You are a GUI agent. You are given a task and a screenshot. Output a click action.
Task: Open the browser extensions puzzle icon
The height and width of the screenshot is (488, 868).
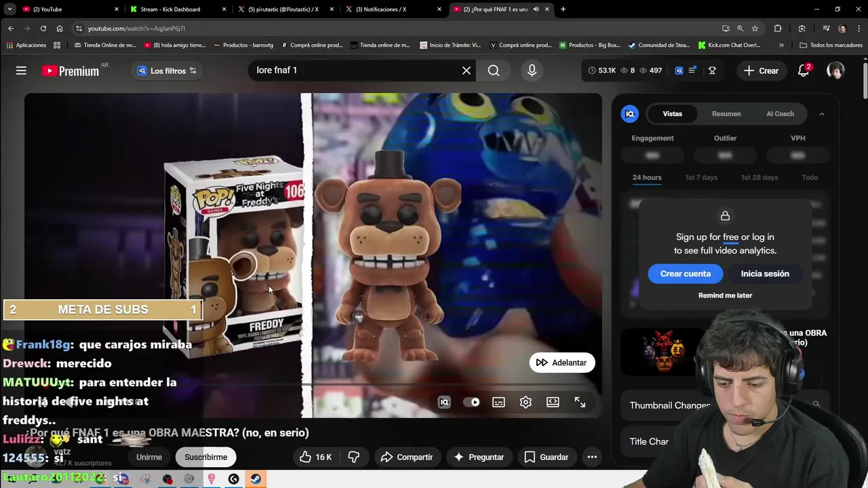click(778, 28)
